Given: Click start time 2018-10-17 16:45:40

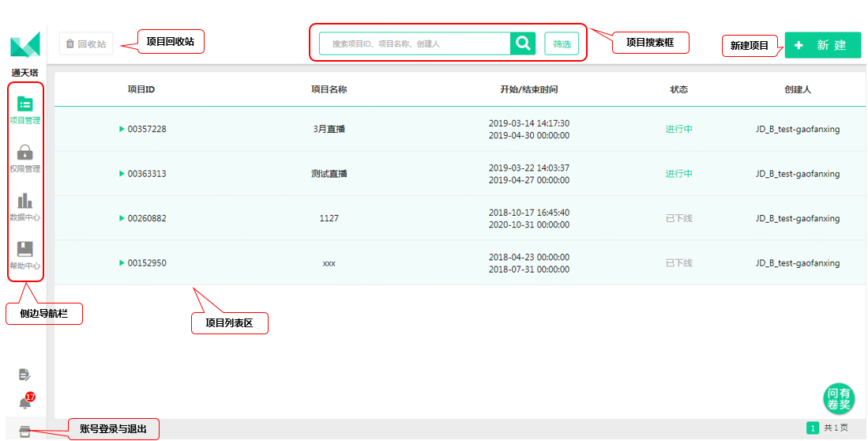Looking at the screenshot, I should [528, 212].
